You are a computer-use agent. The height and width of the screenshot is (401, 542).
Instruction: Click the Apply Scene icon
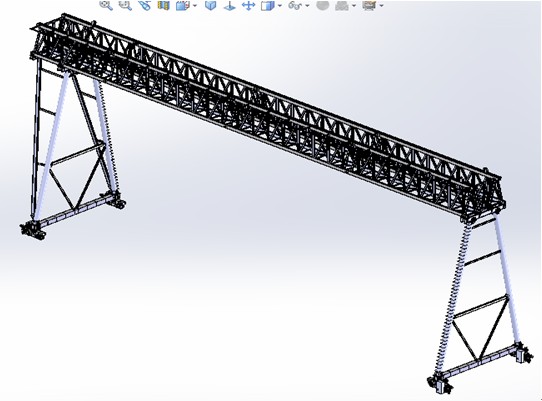pos(342,5)
